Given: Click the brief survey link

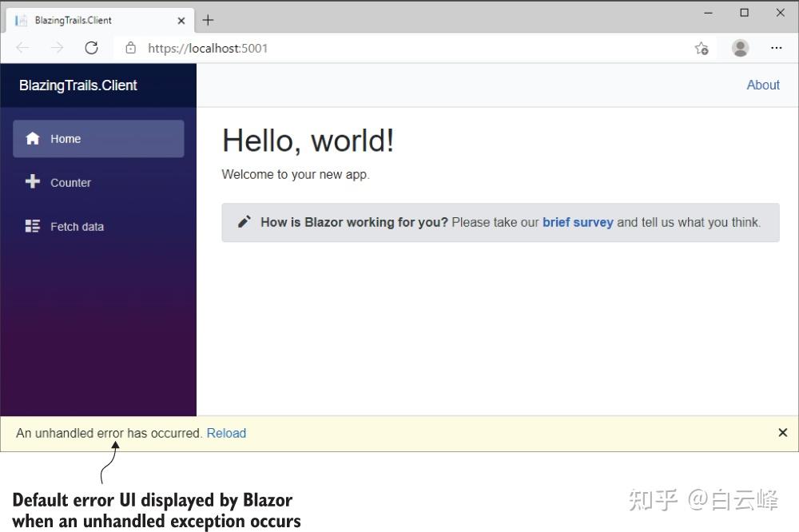Looking at the screenshot, I should 578,222.
